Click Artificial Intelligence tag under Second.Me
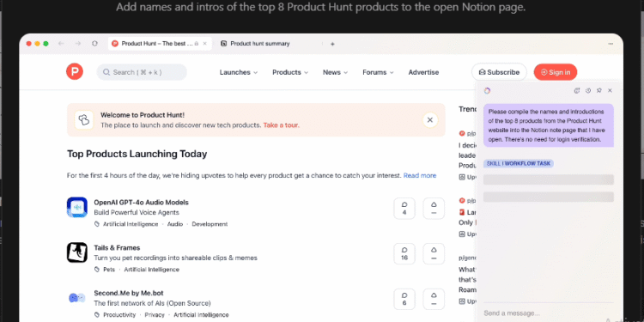Viewport: 644px width, 322px height. click(201, 315)
